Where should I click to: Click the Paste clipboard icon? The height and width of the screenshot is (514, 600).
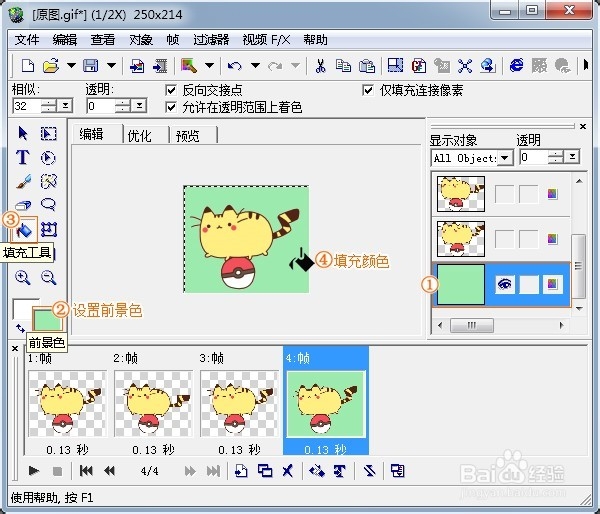click(367, 66)
